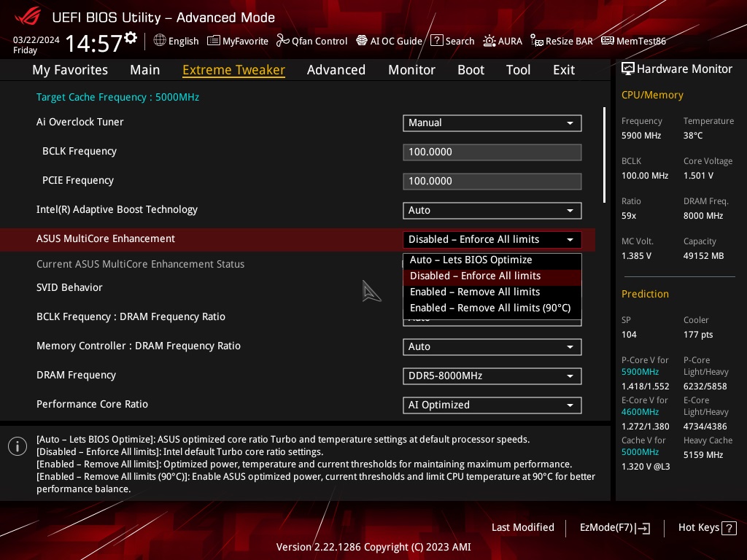Open Hot Keys help
The image size is (747, 560).
tap(707, 528)
